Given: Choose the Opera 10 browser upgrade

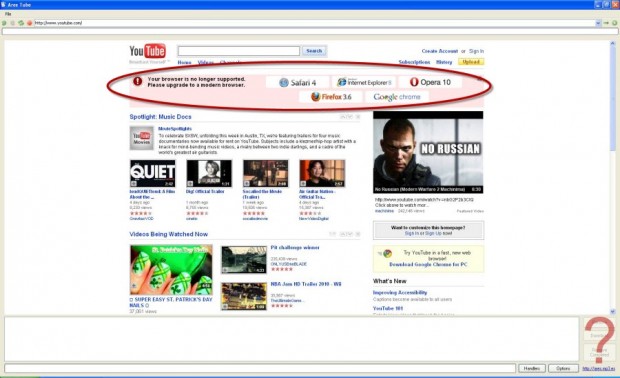Looking at the screenshot, I should (430, 82).
